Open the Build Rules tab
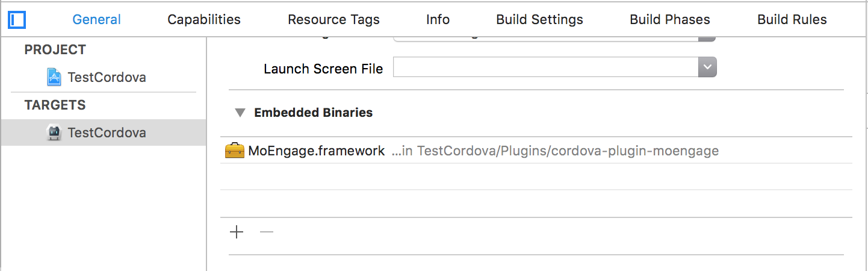 (x=792, y=19)
